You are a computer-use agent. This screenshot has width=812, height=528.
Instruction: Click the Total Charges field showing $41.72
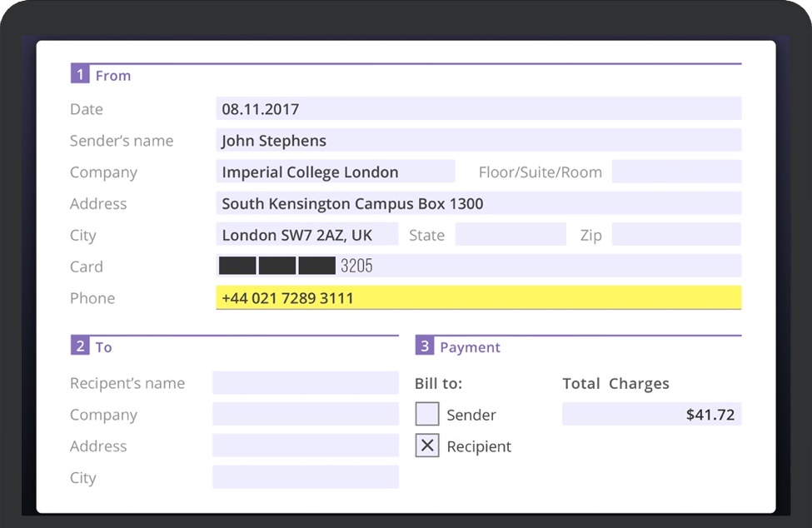pos(651,414)
